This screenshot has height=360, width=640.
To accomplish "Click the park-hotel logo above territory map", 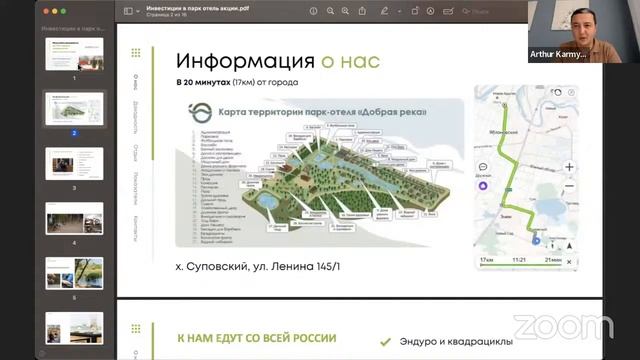I will click(x=200, y=113).
